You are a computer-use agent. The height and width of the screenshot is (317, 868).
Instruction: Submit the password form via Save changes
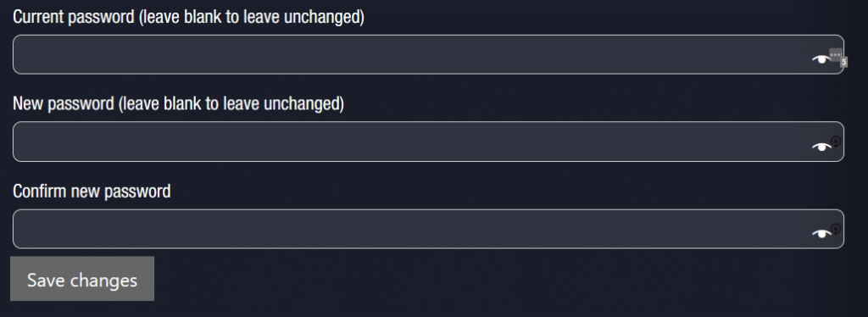(x=82, y=279)
